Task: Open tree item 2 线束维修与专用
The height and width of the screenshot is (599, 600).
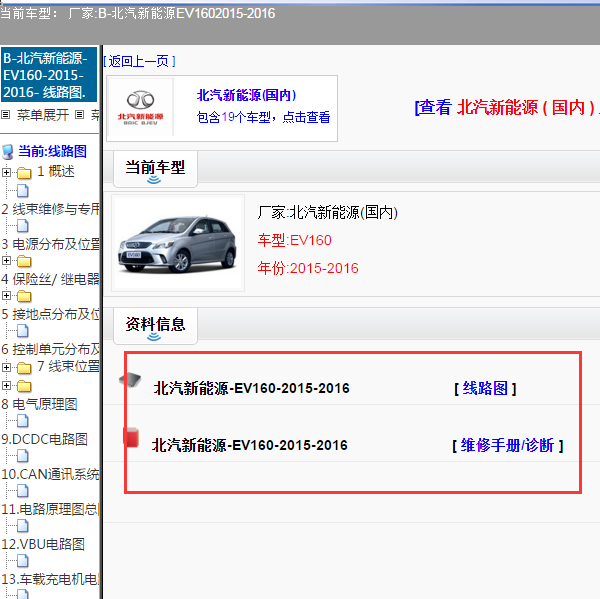Action: pos(51,209)
